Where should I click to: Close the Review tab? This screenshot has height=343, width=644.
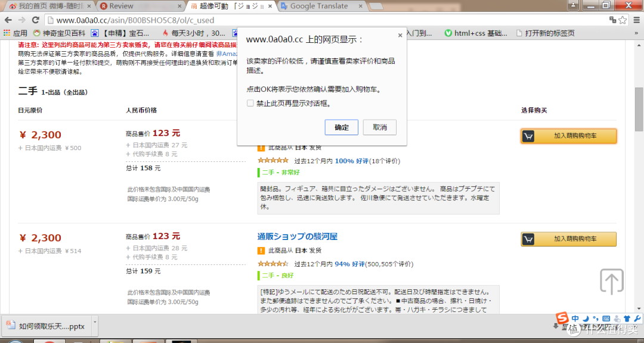pos(179,6)
